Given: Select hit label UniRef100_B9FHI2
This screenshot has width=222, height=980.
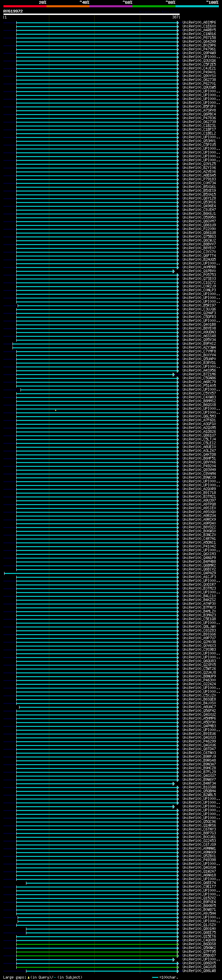Looking at the screenshot, I should tap(199, 343).
